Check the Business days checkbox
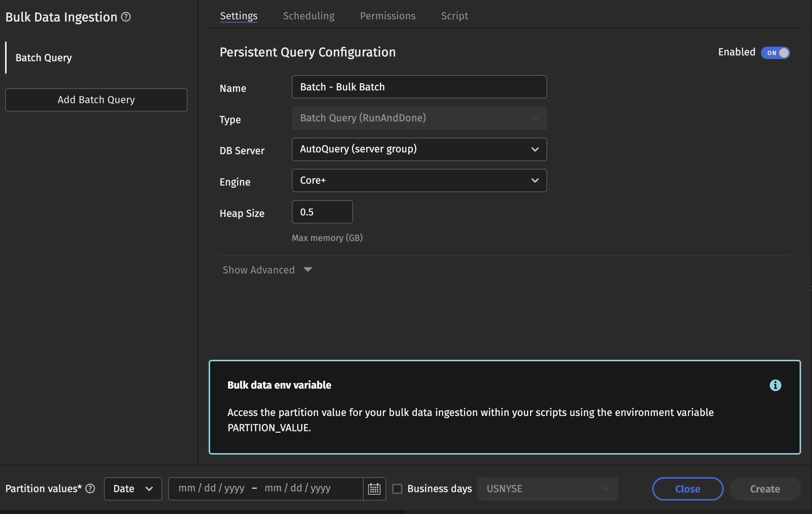Screen dimensions: 812x514 (397, 488)
